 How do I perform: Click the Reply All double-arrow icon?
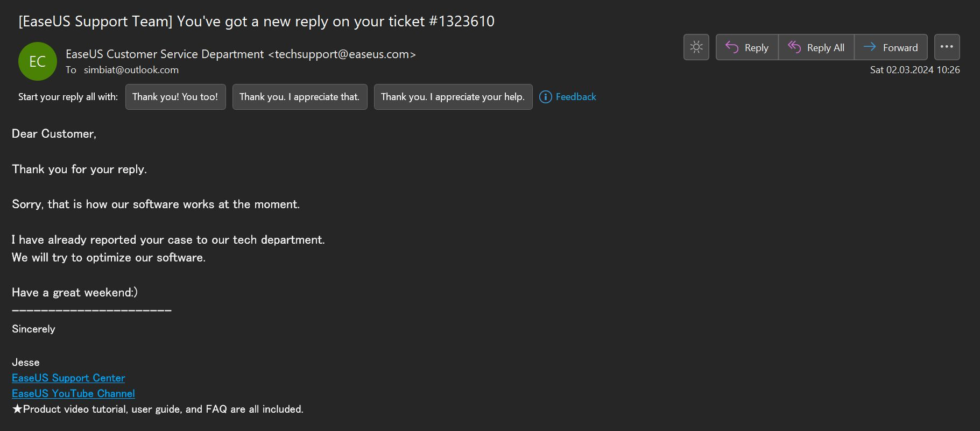794,47
